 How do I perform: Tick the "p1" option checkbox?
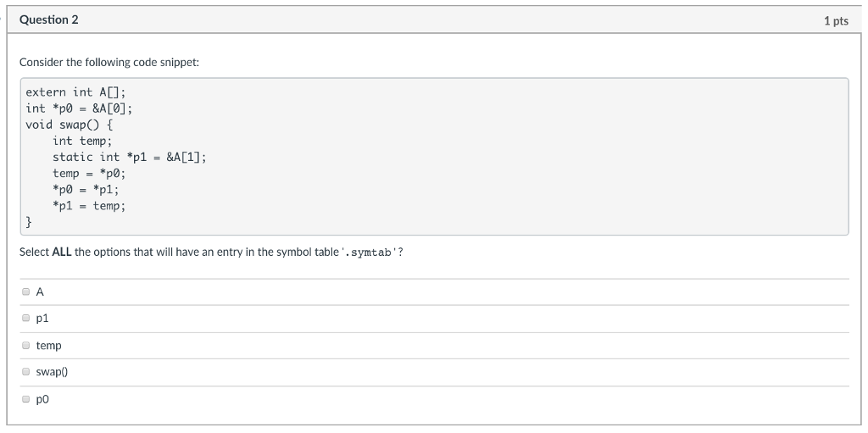pyautogui.click(x=27, y=319)
